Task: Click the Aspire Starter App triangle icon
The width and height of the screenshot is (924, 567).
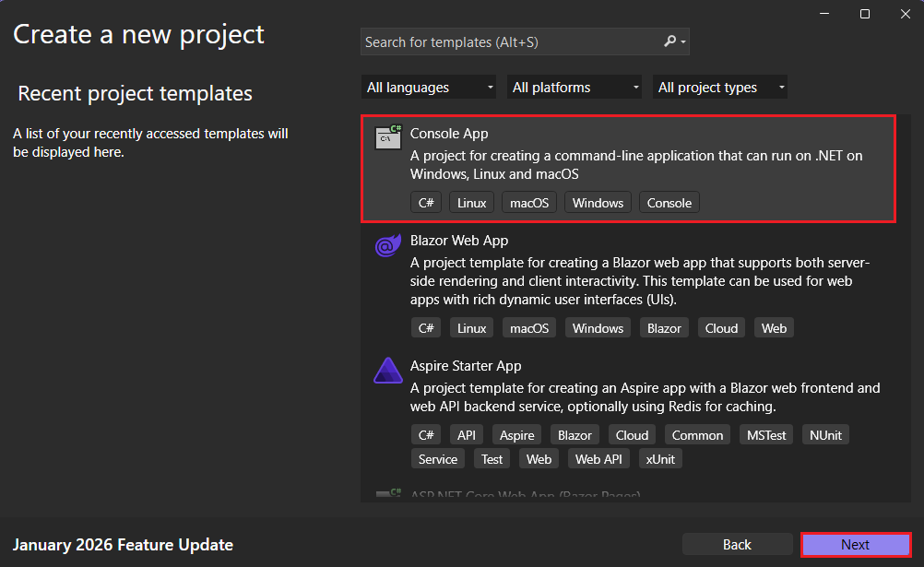Action: [x=387, y=370]
